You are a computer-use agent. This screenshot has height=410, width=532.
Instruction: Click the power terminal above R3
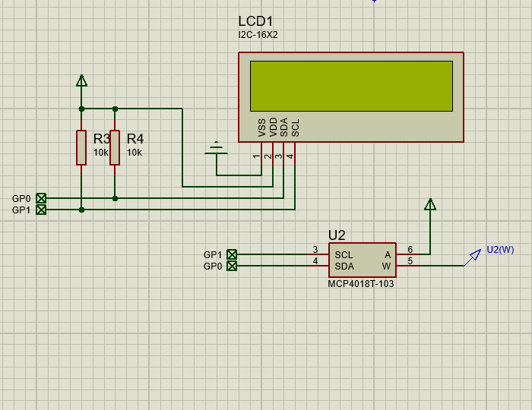click(81, 80)
